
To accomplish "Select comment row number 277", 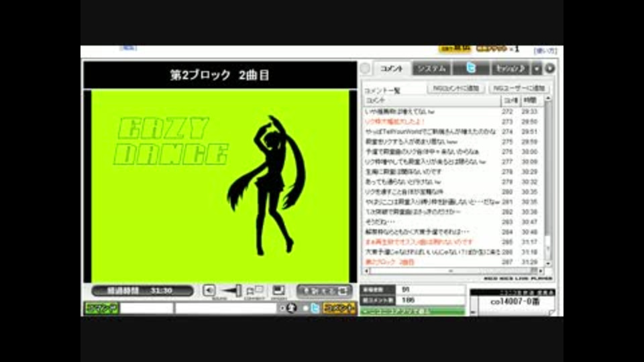I will 453,162.
